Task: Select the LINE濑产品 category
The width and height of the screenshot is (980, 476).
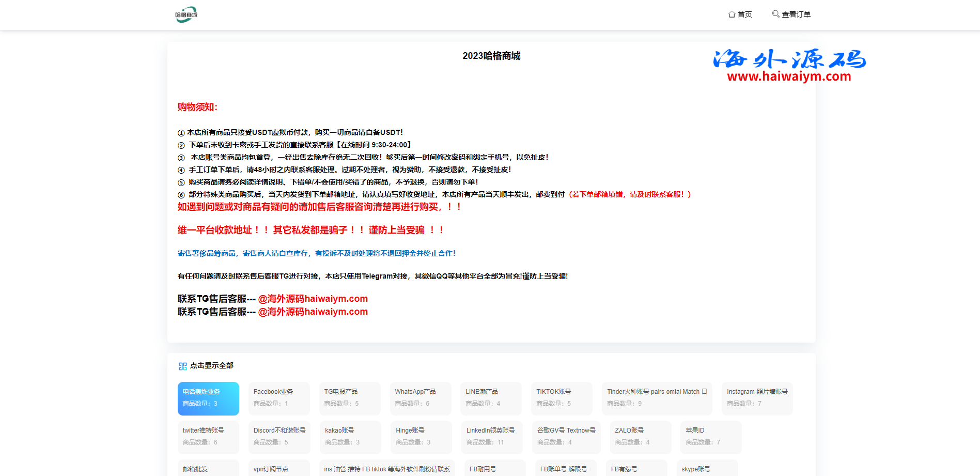Action: point(491,398)
